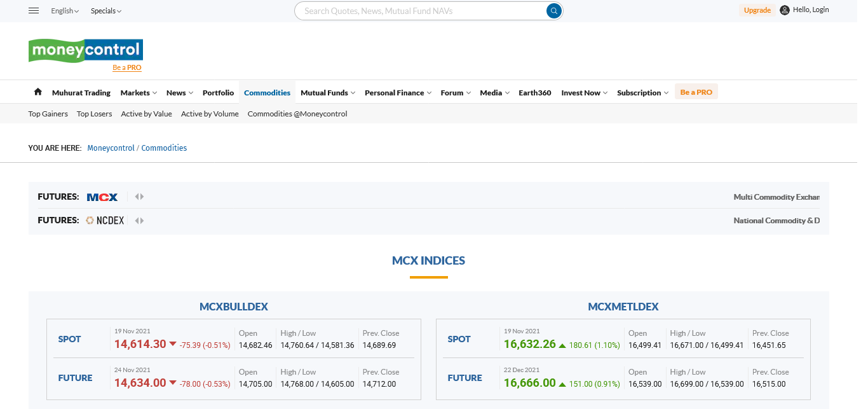Click the MCX logo in futures row
Viewport: 868px width, 409px height.
click(102, 197)
